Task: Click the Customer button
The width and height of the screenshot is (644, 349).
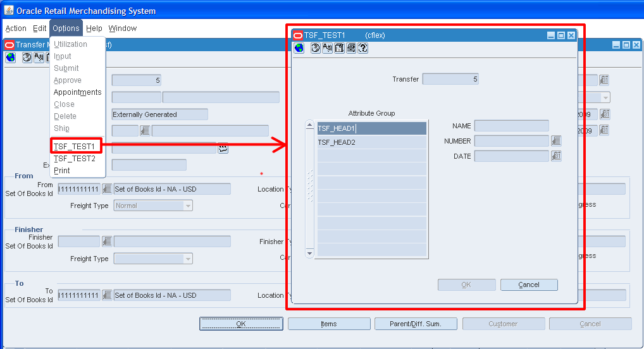Action: [x=504, y=324]
